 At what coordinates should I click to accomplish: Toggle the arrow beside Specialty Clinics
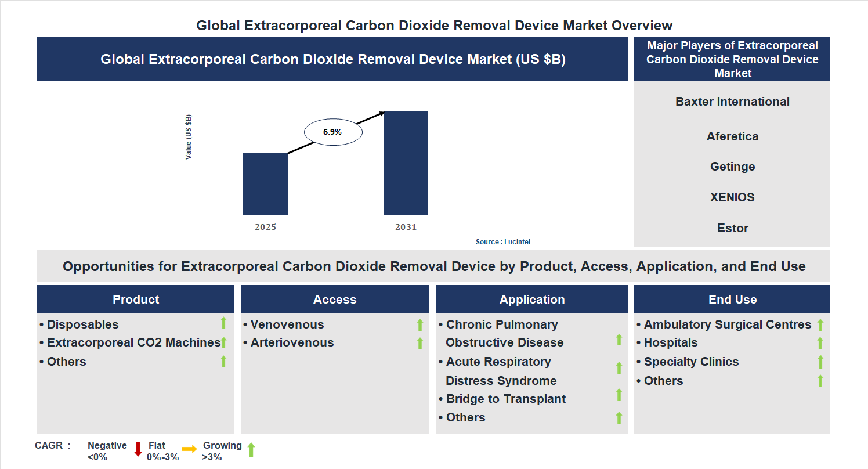(820, 362)
